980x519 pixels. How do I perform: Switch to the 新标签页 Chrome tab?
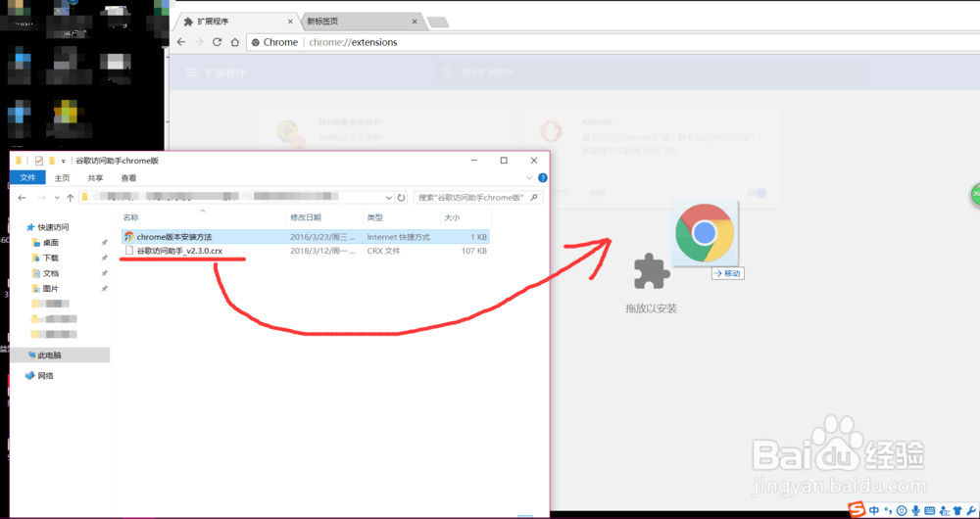363,22
